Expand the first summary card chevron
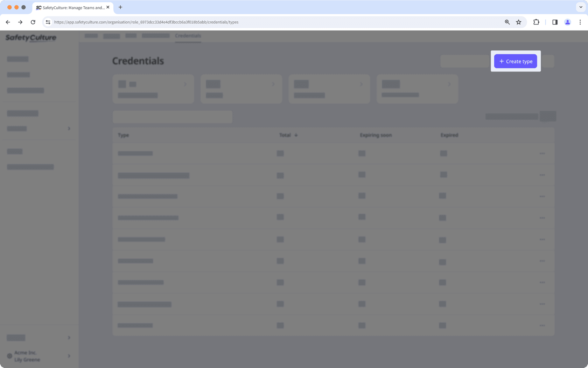Image resolution: width=588 pixels, height=368 pixels. tap(185, 84)
